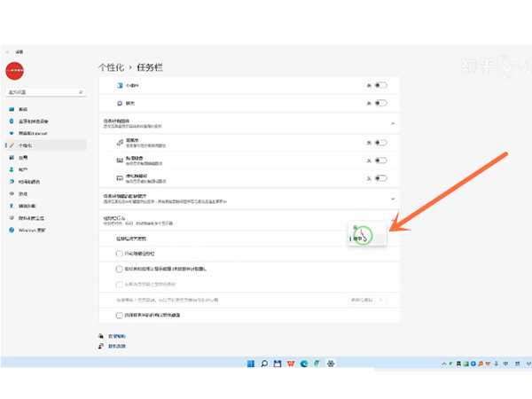Check the show desktop corner option
This screenshot has width=532, height=399.
pyautogui.click(x=120, y=315)
